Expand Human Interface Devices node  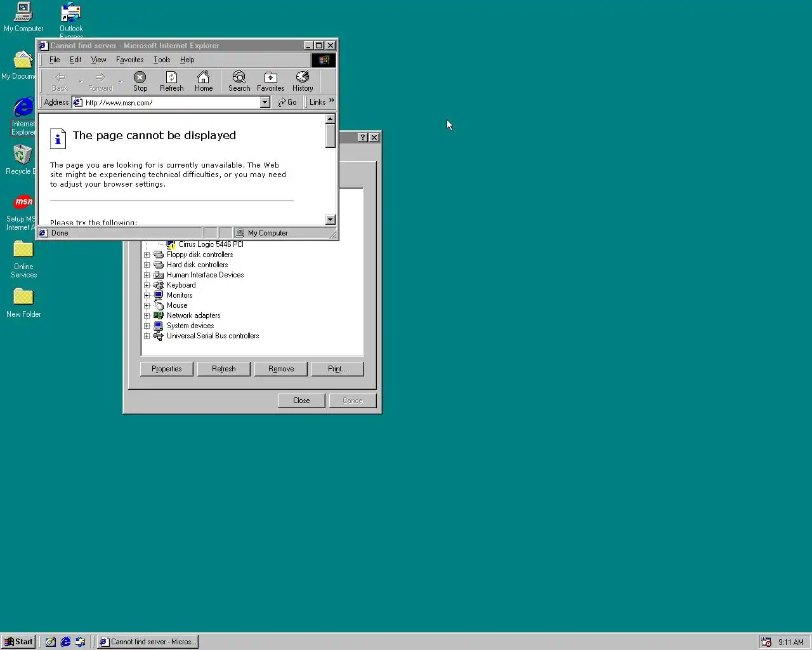147,275
